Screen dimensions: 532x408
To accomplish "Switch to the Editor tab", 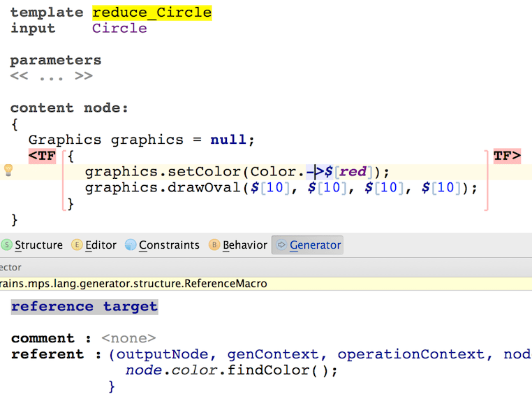I will coord(101,245).
